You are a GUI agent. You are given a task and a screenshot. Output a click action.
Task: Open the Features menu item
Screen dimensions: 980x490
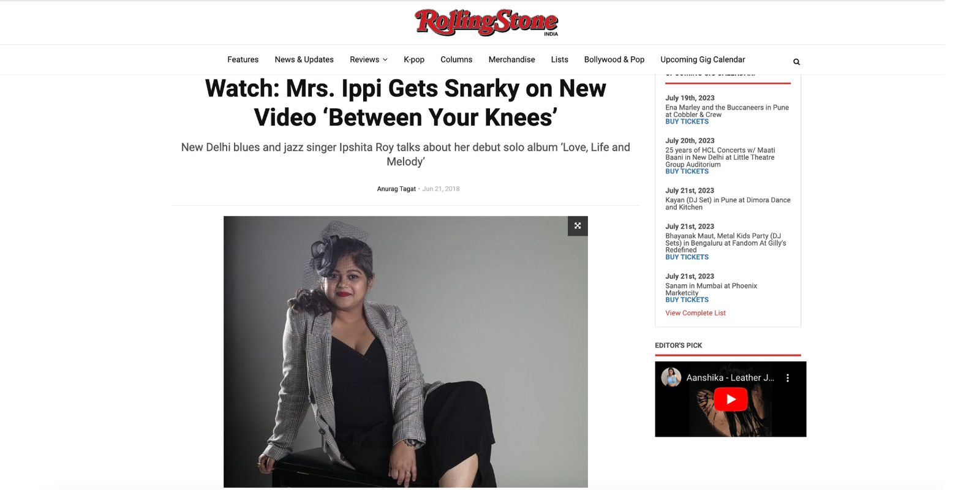[x=243, y=59]
